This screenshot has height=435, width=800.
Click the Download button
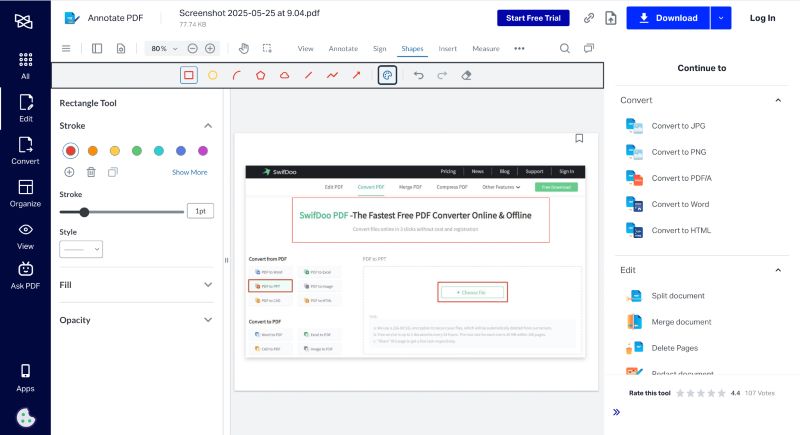668,18
